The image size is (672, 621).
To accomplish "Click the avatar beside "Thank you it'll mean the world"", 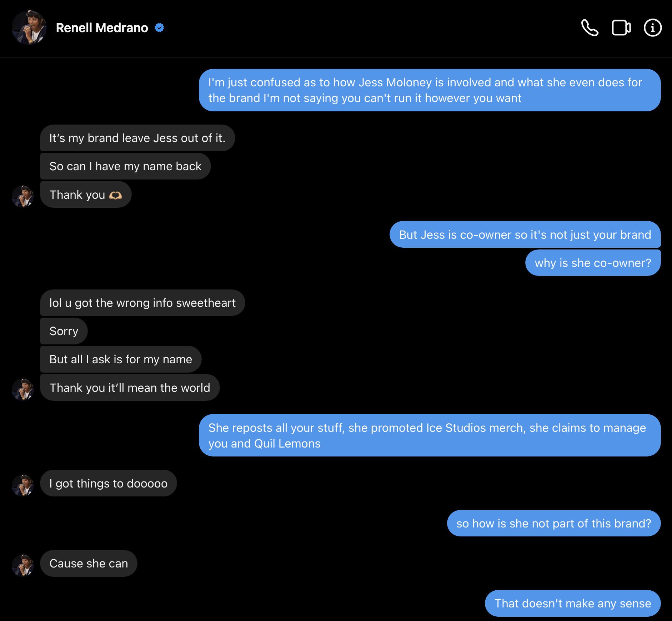I will point(23,389).
